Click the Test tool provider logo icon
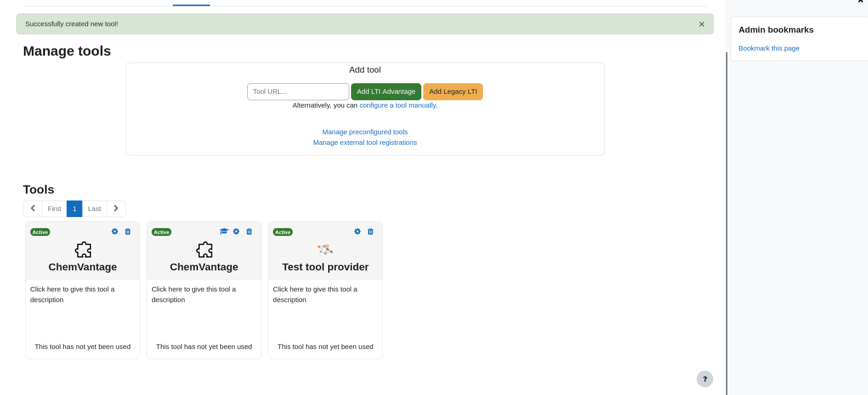This screenshot has width=868, height=395. pyautogui.click(x=325, y=250)
